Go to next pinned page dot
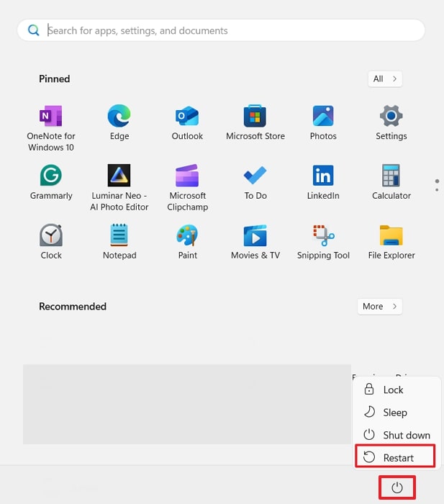444x504 pixels. coord(437,190)
